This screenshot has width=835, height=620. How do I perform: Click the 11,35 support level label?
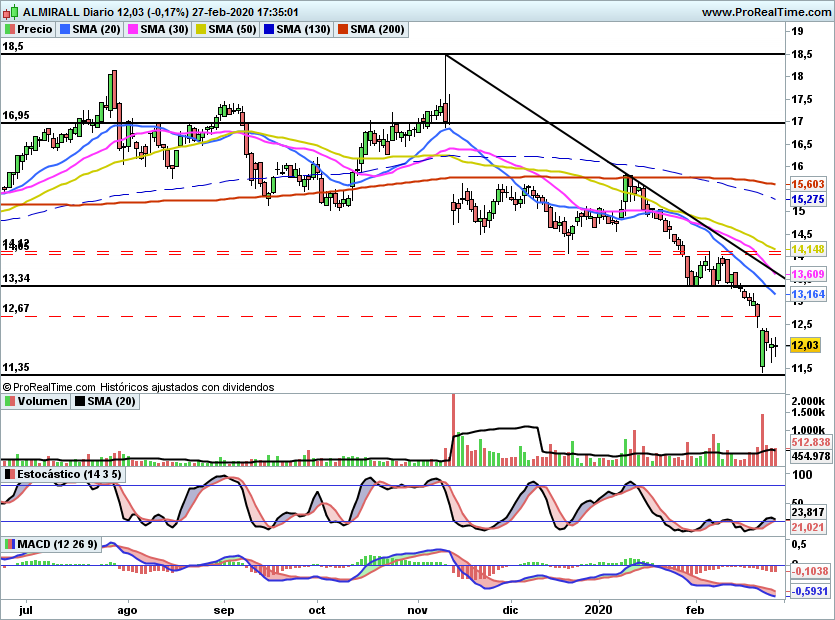[16, 367]
